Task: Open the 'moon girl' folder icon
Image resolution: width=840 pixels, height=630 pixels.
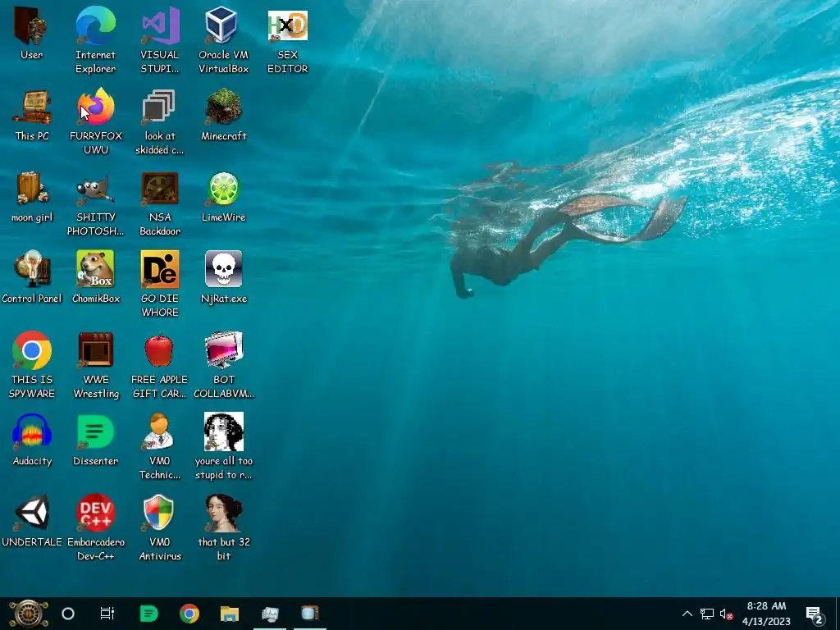Action: [x=32, y=197]
